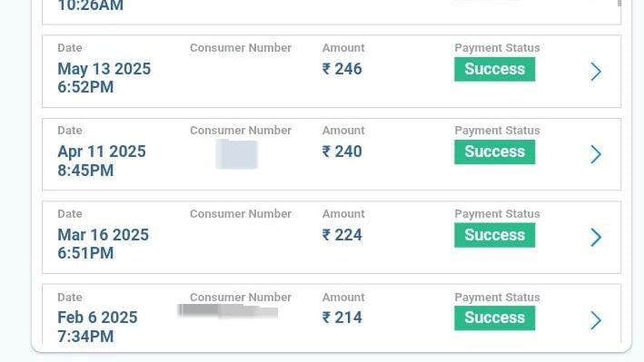644x362 pixels.
Task: Click Success badge for ₹ 214 payment
Action: [x=494, y=318]
